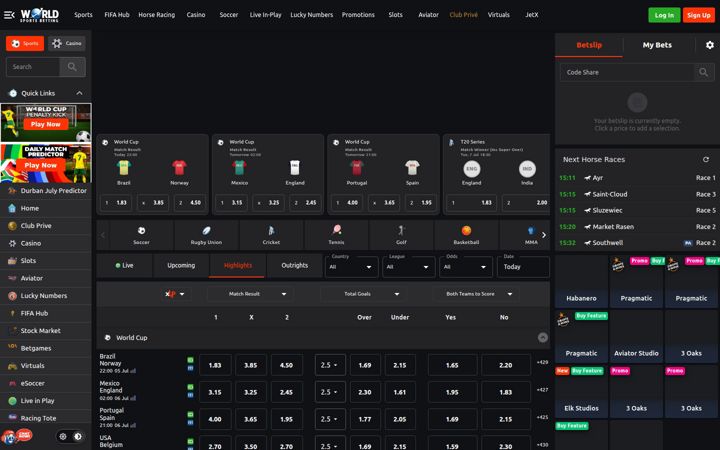
Task: Switch to Outrights tab
Action: [294, 265]
